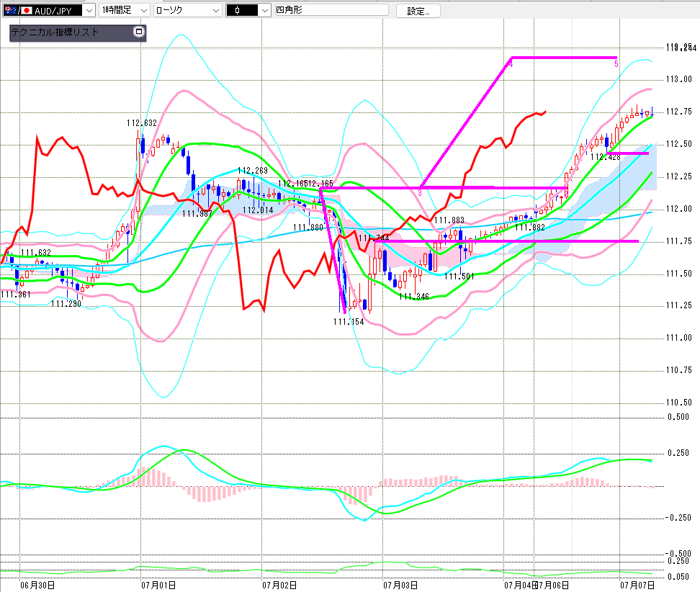
Task: Click the 07月02日 date label
Action: 279,585
